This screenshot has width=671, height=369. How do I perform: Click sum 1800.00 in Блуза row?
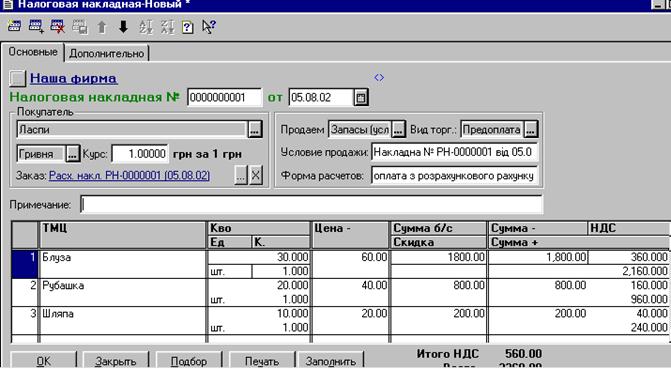tap(439, 257)
